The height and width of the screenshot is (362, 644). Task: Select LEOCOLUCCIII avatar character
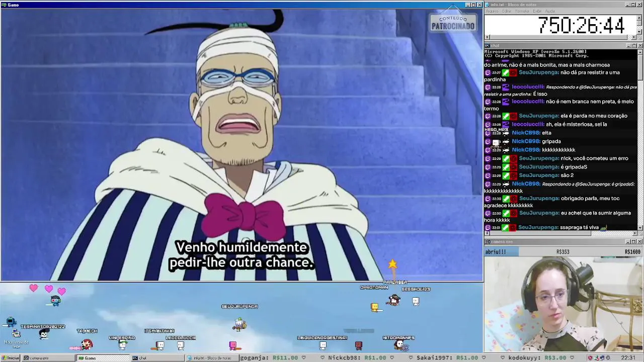181,345
